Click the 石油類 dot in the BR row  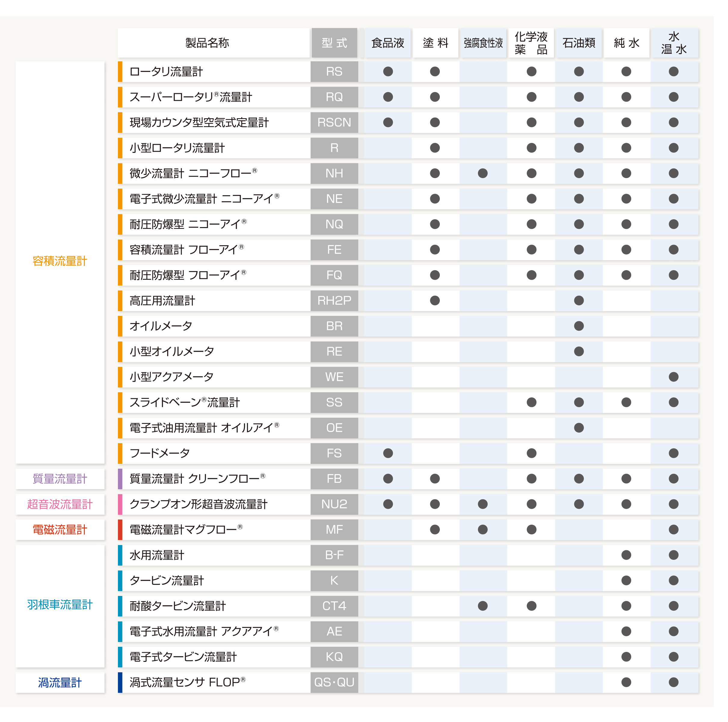click(579, 326)
